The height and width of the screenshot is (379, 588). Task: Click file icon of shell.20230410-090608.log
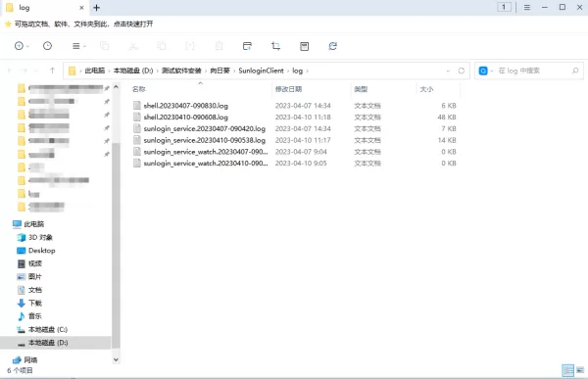click(x=137, y=117)
